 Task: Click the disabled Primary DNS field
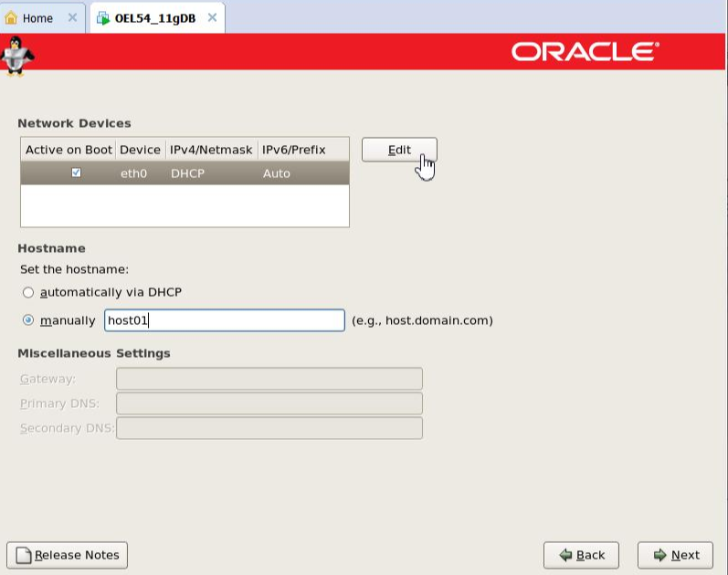(269, 403)
